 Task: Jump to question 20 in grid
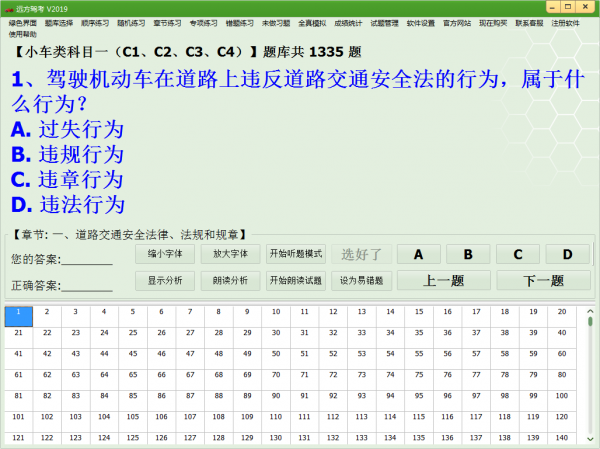point(562,316)
